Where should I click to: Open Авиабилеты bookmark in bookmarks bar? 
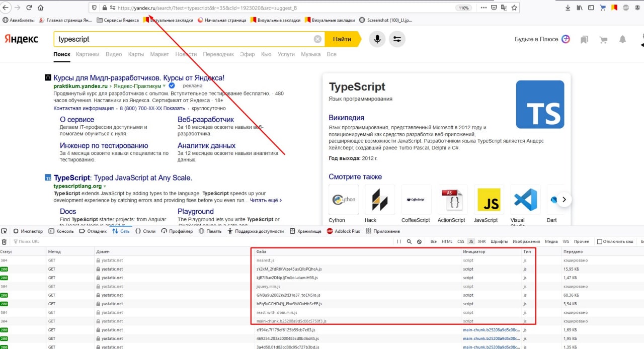pyautogui.click(x=19, y=21)
